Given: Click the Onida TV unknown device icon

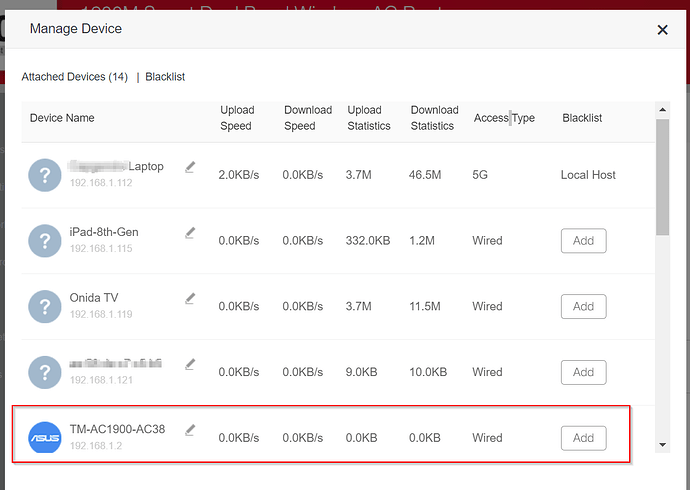Looking at the screenshot, I should tap(45, 307).
